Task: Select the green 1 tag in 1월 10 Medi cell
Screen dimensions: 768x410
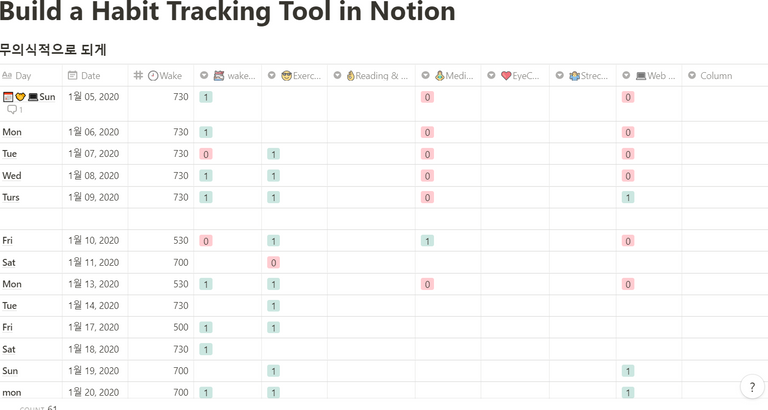Action: tap(427, 241)
